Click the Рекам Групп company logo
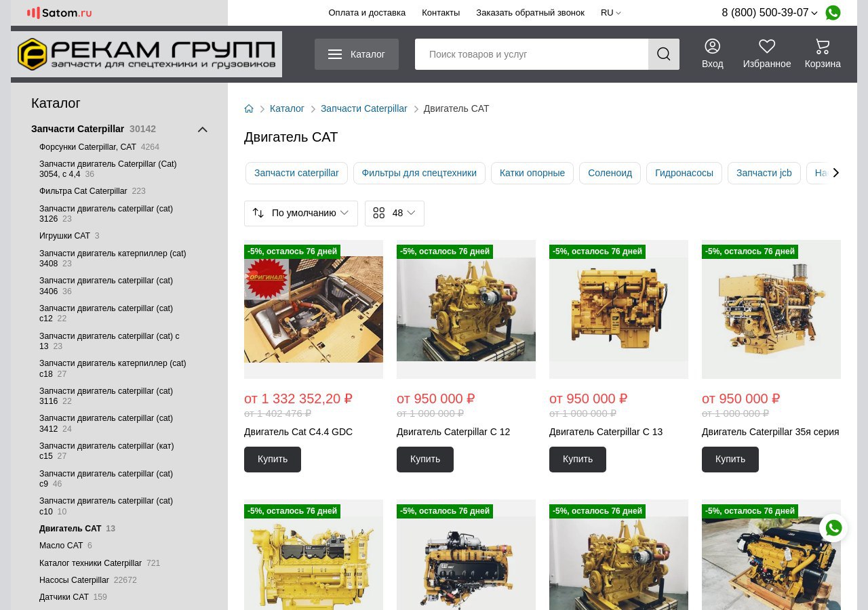 pyautogui.click(x=146, y=54)
